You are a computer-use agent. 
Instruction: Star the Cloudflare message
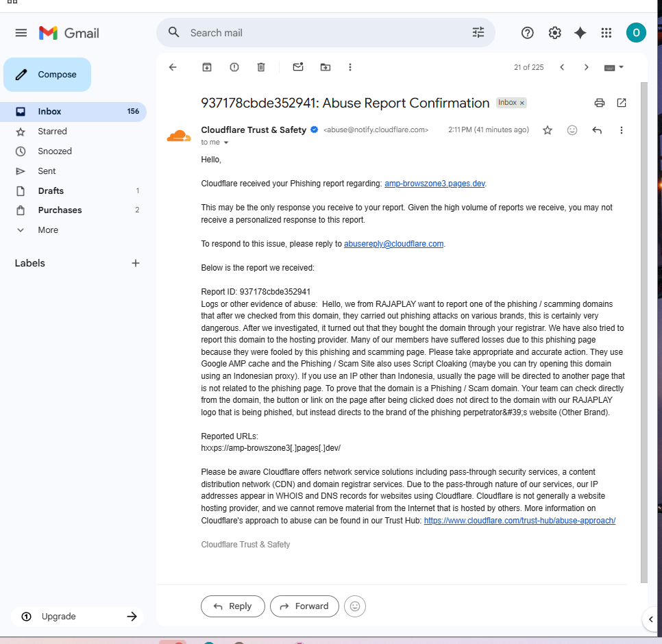tap(547, 130)
